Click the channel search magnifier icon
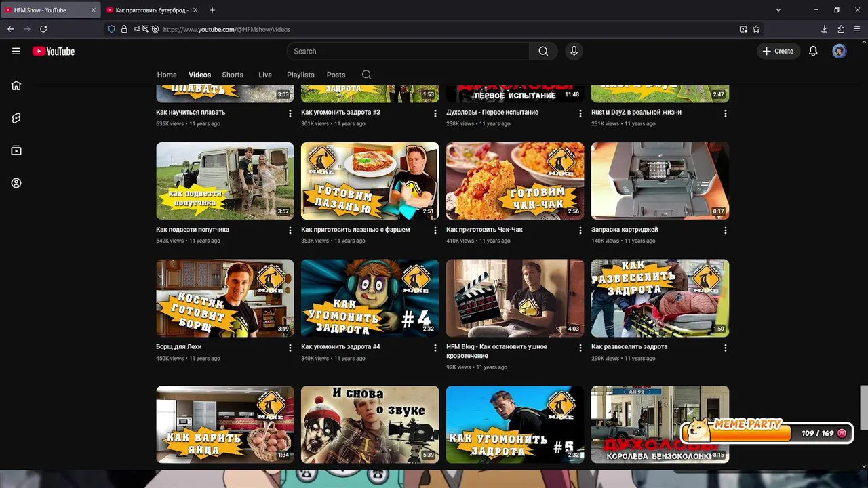868x488 pixels. (366, 75)
